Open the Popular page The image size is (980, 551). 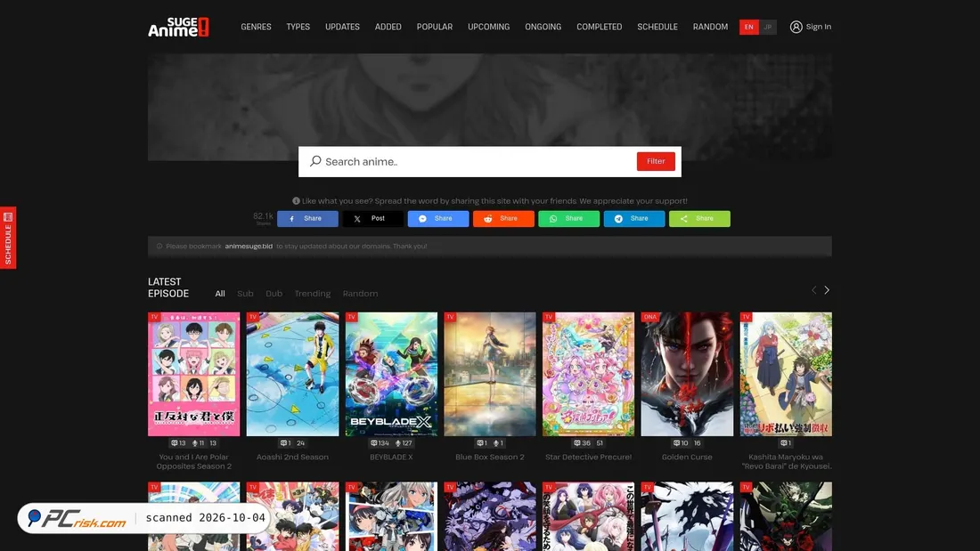point(435,27)
